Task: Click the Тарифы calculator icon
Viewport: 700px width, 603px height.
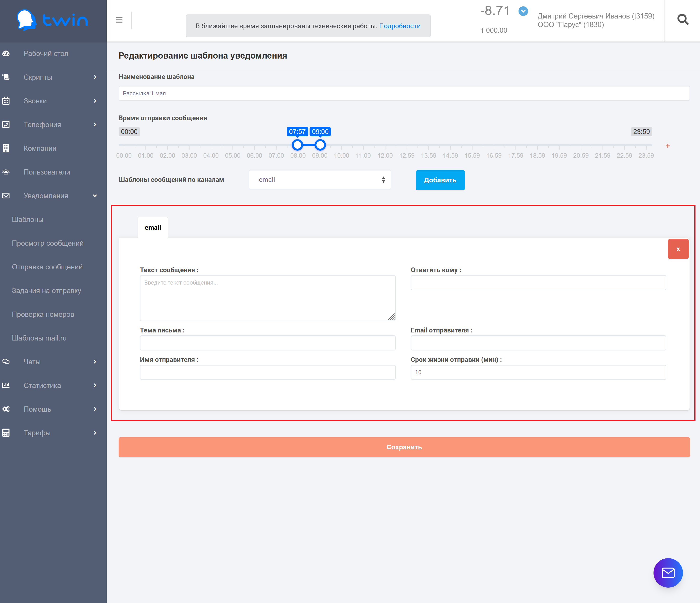Action: (6, 433)
